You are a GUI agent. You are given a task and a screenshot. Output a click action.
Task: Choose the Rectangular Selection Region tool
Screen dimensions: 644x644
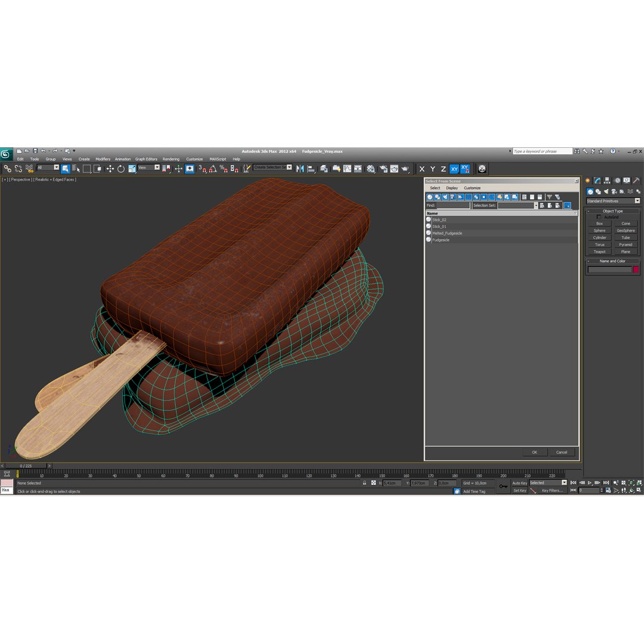[x=86, y=168]
